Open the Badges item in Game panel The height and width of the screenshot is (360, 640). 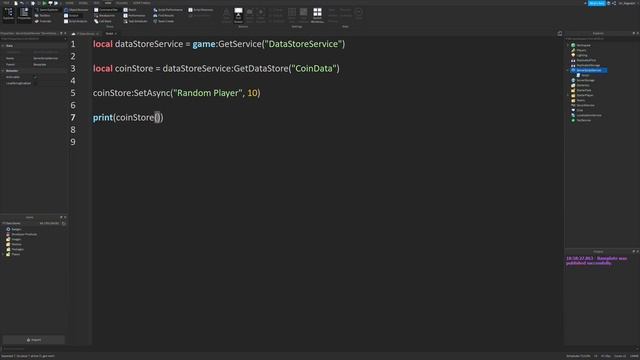(x=13, y=229)
